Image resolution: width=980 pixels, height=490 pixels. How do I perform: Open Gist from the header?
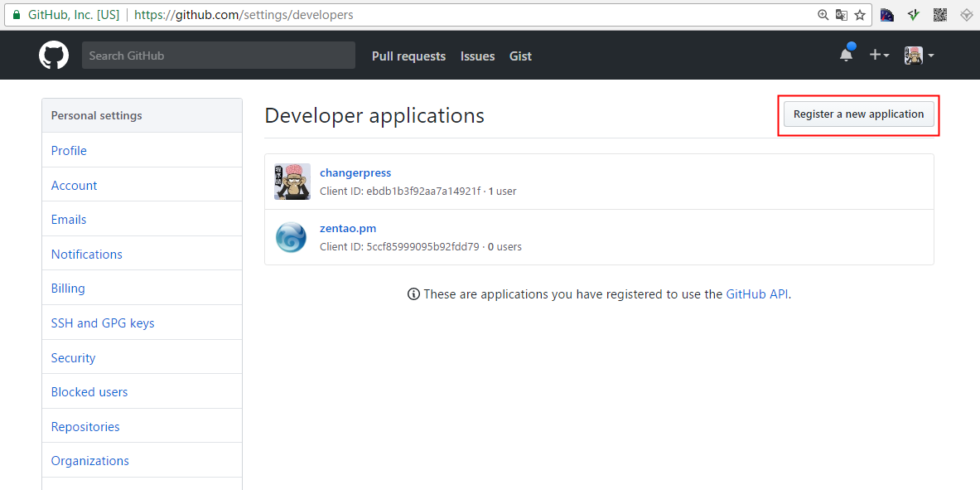pos(520,56)
